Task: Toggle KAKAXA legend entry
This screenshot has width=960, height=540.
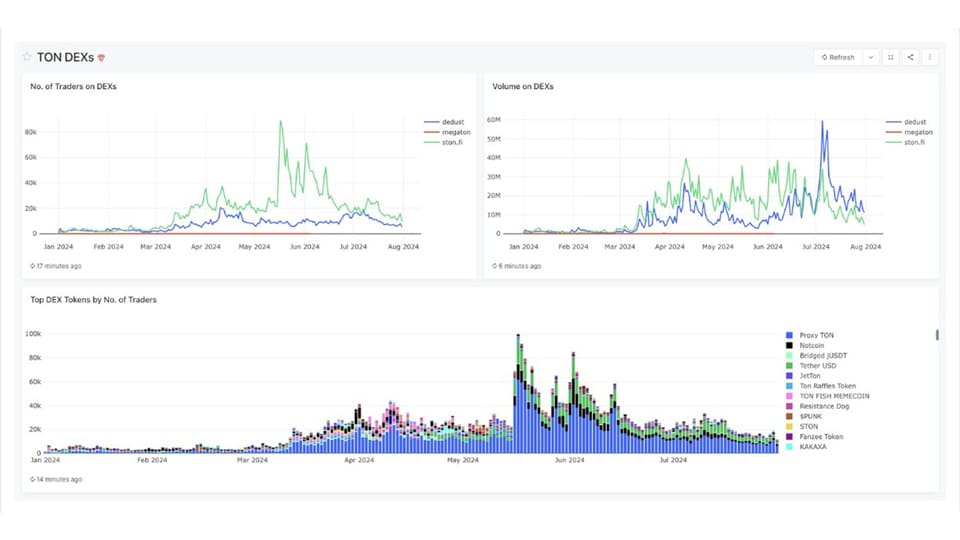Action: (x=806, y=446)
